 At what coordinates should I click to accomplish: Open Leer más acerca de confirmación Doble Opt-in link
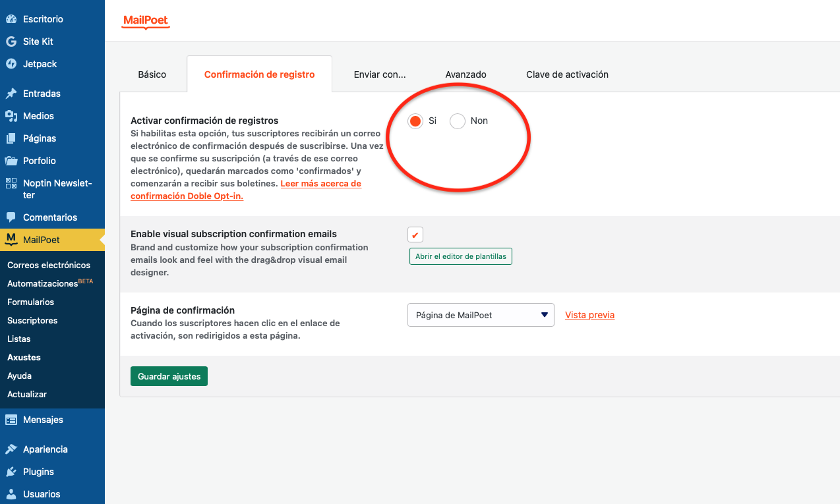point(246,190)
